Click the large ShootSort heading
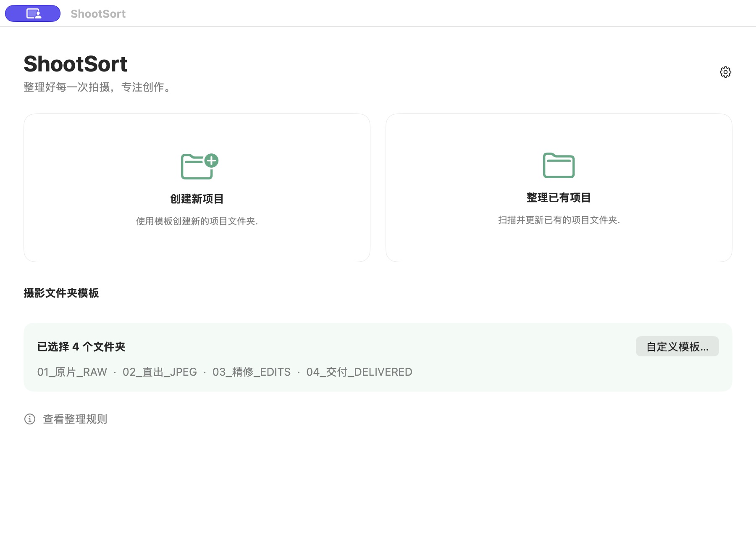Viewport: 756px width, 548px height. tap(76, 64)
